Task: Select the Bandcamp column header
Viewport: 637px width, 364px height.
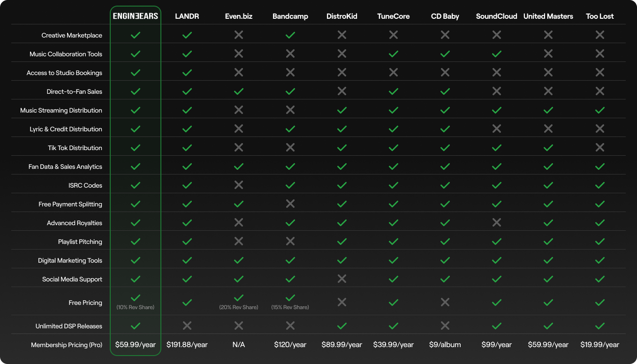Action: pos(290,16)
